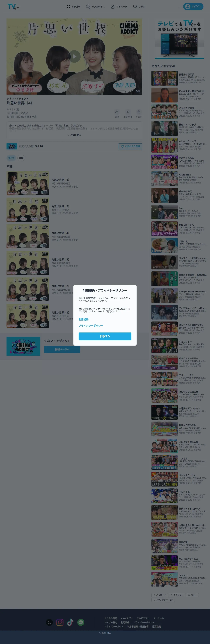Click the Cinema Addict program icon beside お気に入り数
210x644 pixels.
(x=12, y=146)
